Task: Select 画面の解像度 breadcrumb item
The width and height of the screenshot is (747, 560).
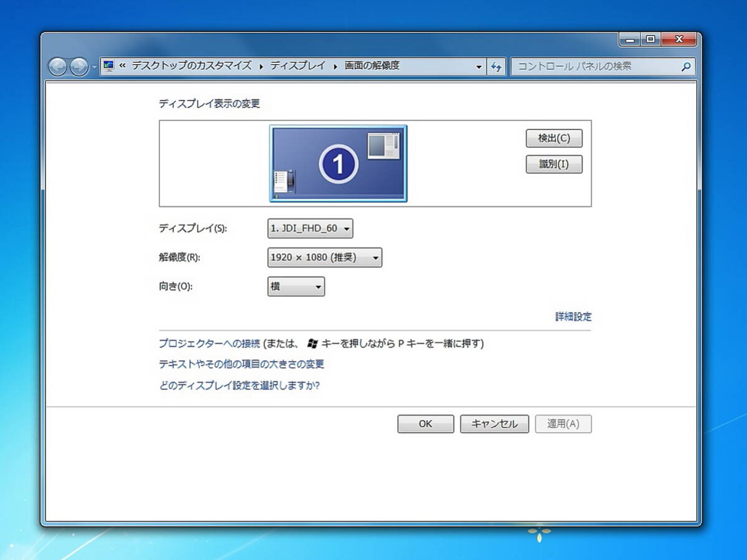Action: pos(372,65)
